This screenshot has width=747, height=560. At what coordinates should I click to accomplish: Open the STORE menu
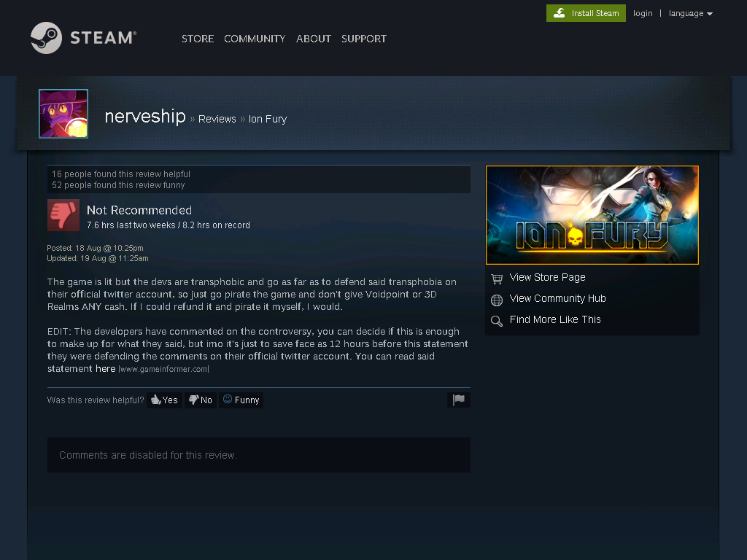click(x=198, y=39)
